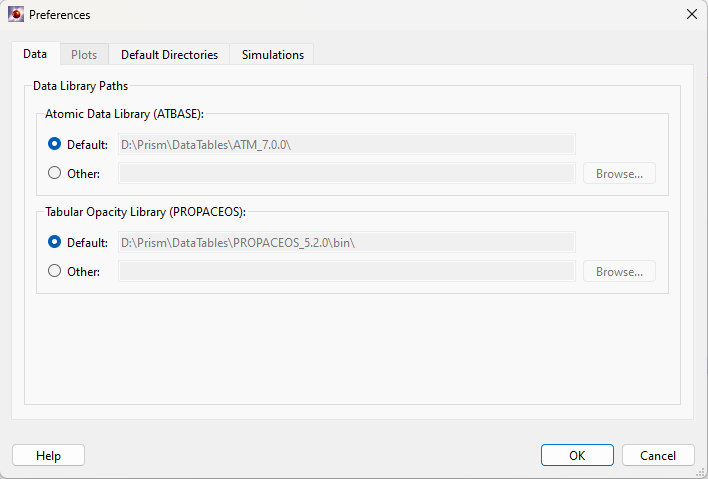
Task: Click the Preferences title bar text
Action: [59, 15]
